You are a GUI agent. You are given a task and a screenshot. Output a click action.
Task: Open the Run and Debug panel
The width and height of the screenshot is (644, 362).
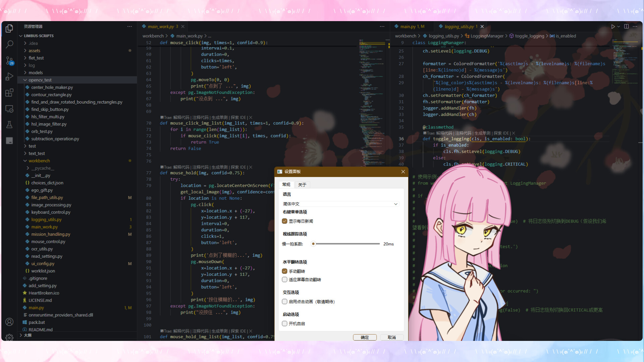point(9,77)
